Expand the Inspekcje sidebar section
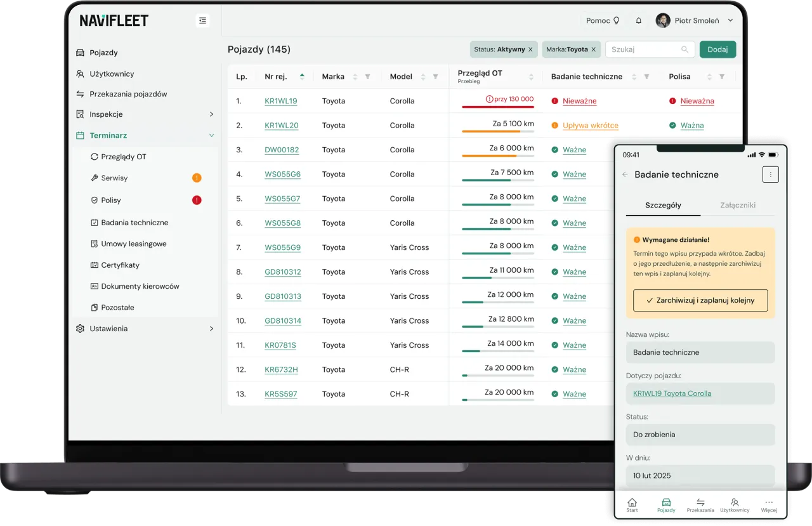 tap(211, 114)
